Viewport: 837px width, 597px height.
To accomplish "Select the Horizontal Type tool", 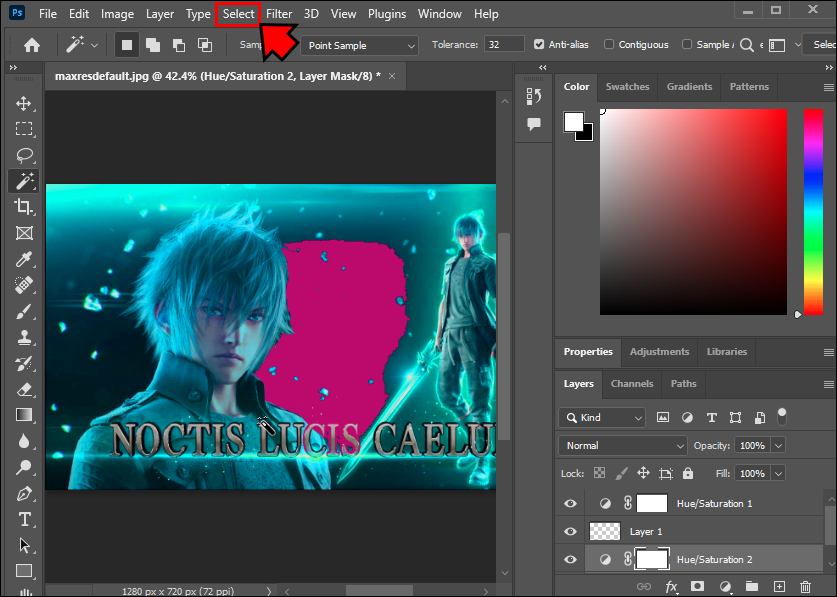I will [x=24, y=519].
